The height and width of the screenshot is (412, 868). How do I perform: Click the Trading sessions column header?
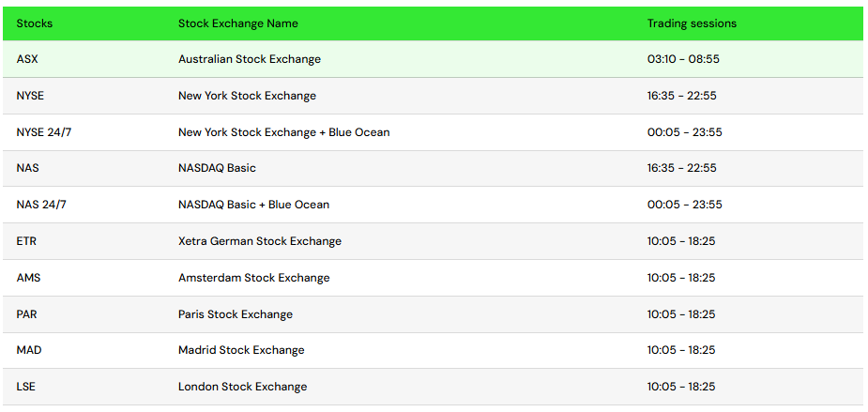click(692, 23)
